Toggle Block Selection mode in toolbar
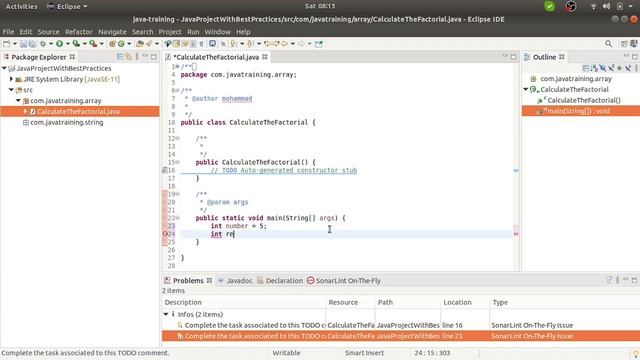The width and height of the screenshot is (640, 360). [193, 44]
